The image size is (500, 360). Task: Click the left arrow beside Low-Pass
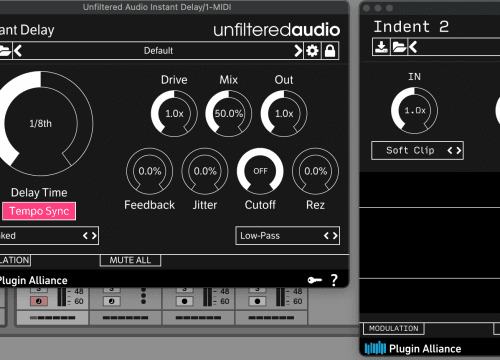326,236
